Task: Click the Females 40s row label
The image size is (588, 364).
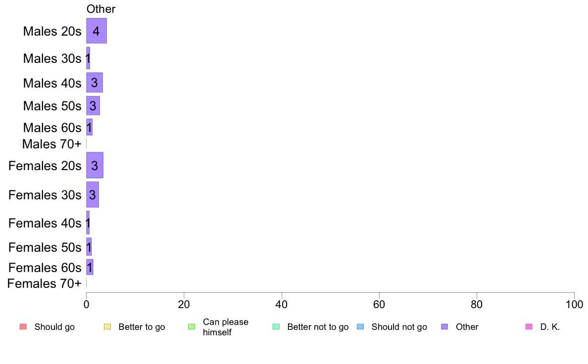Action: click(x=45, y=223)
